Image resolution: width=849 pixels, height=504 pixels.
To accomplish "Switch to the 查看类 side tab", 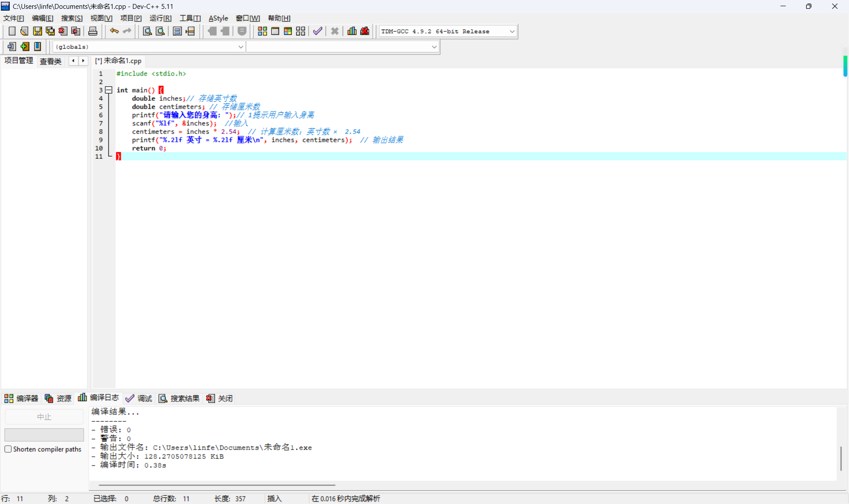I will [50, 61].
